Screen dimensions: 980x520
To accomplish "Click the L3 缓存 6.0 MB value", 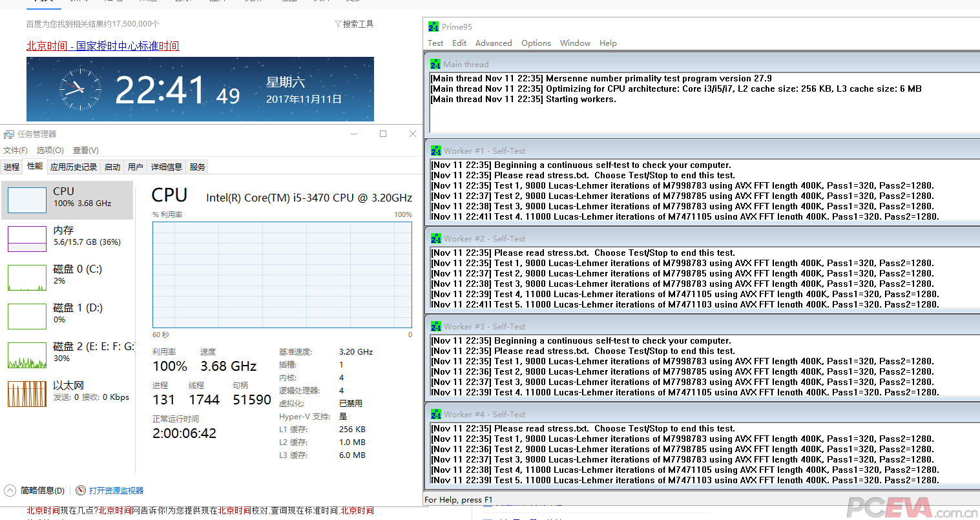I will tap(352, 455).
